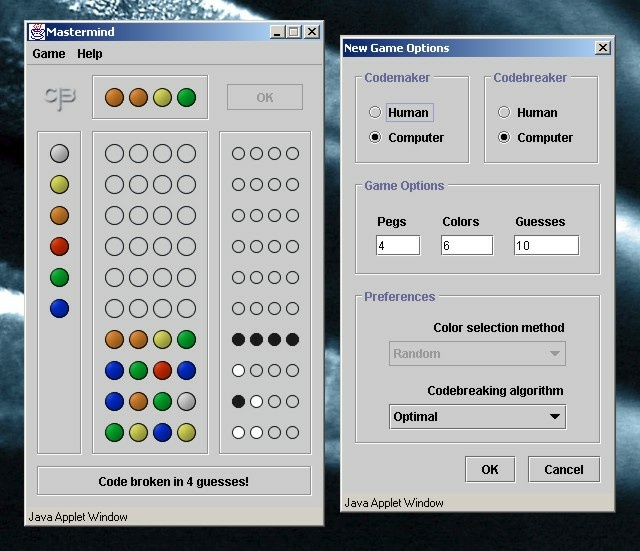Click the green peg starting the bottom guess row
This screenshot has height=551, width=640.
[x=114, y=433]
